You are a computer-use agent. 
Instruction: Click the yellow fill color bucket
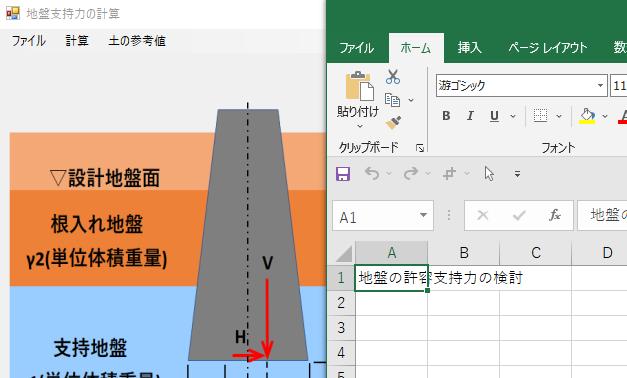click(587, 116)
